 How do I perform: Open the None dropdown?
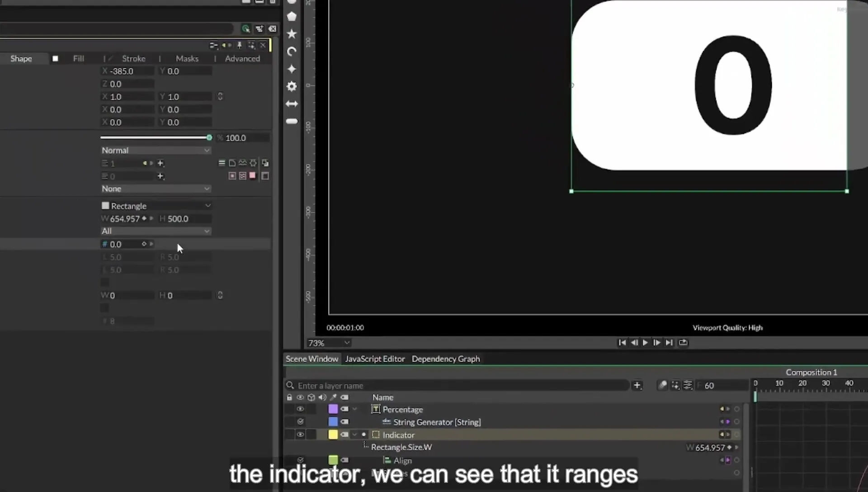[156, 189]
